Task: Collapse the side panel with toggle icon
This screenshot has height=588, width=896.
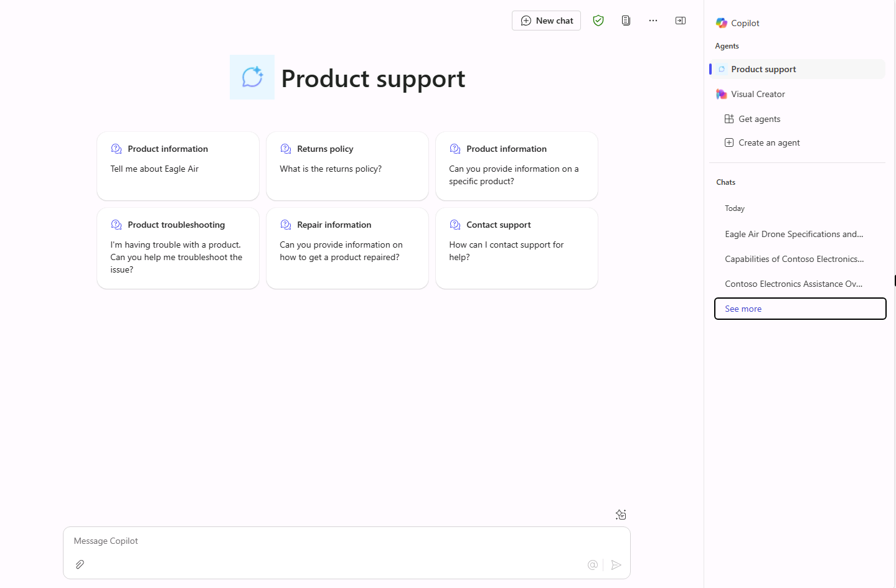Action: 681,21
